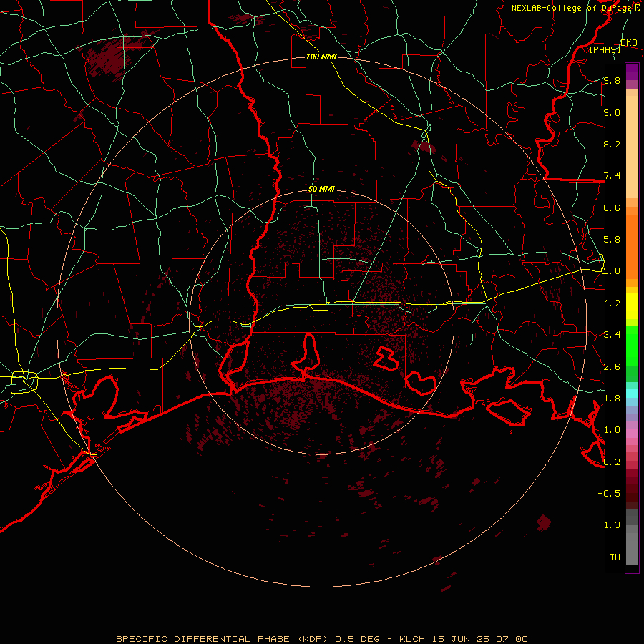The image size is (644, 644).
Task: Click the bottom caption with KLCH timestamp
Action: tap(322, 639)
